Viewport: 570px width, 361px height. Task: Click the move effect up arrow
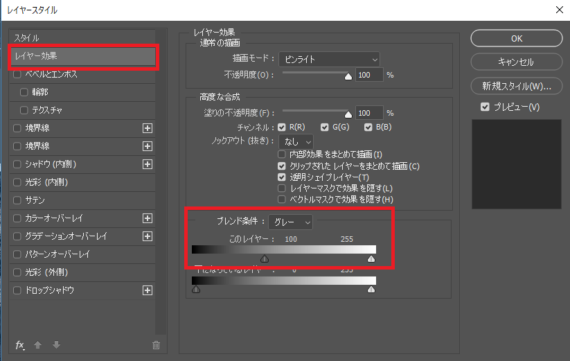click(38, 345)
